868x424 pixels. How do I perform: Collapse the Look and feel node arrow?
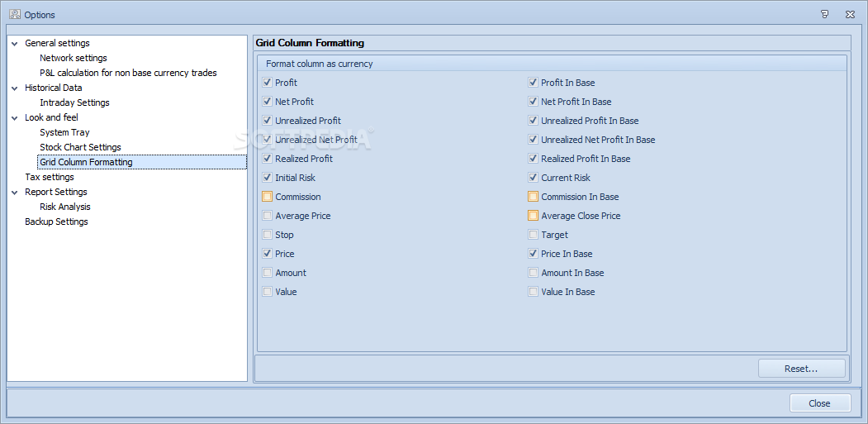[14, 117]
